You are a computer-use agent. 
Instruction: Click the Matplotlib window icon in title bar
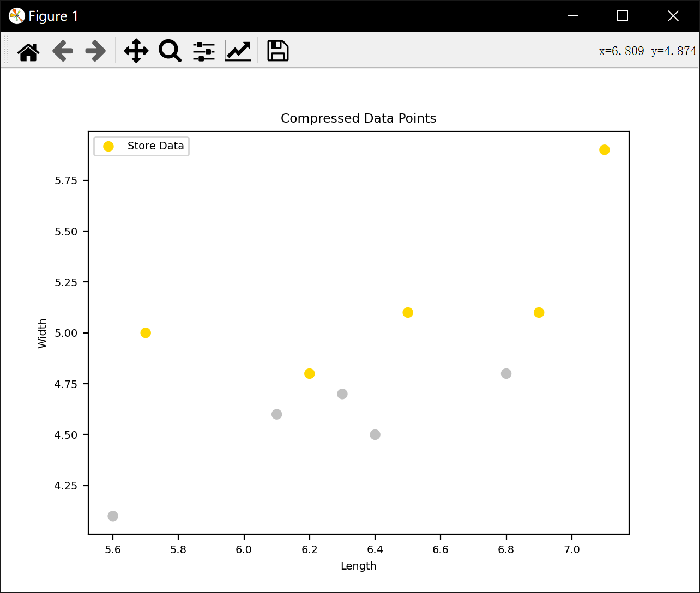pyautogui.click(x=17, y=16)
